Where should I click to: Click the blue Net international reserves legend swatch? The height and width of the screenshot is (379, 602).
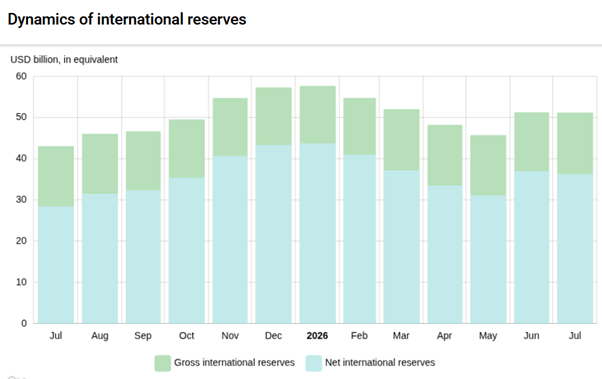tap(314, 363)
